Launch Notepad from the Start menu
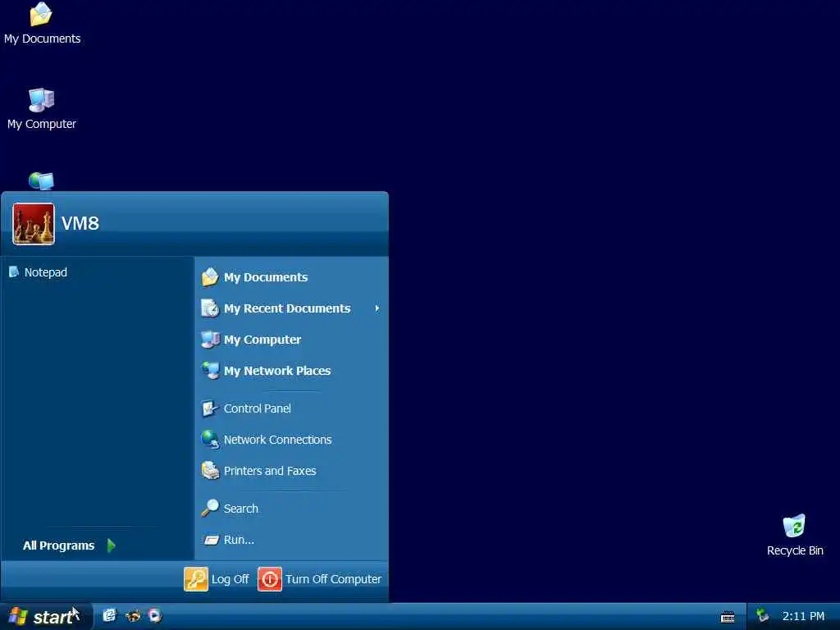 (x=97, y=272)
